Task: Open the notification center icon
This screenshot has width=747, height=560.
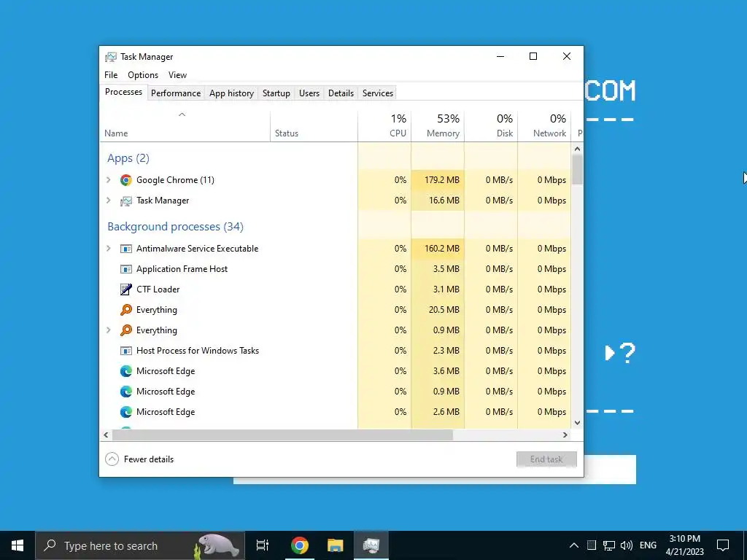Action: pos(723,545)
